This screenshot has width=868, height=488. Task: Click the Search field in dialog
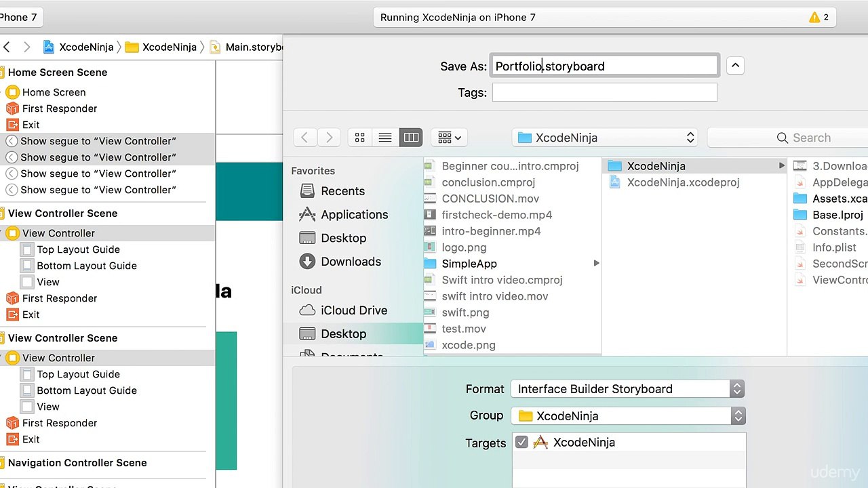(x=788, y=138)
